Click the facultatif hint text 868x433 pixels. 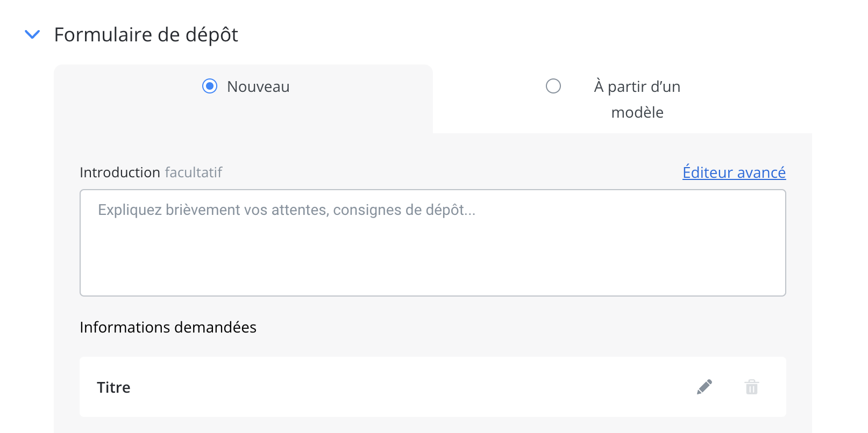[x=194, y=172]
